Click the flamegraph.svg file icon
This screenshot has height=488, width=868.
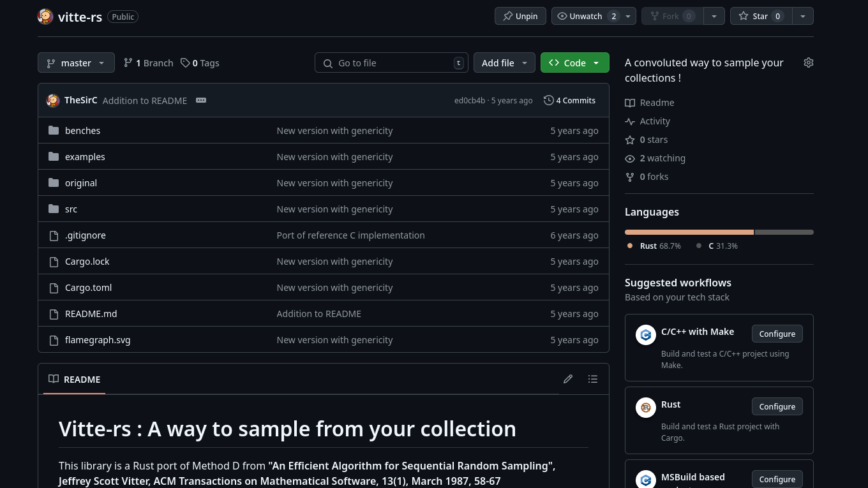coord(54,340)
